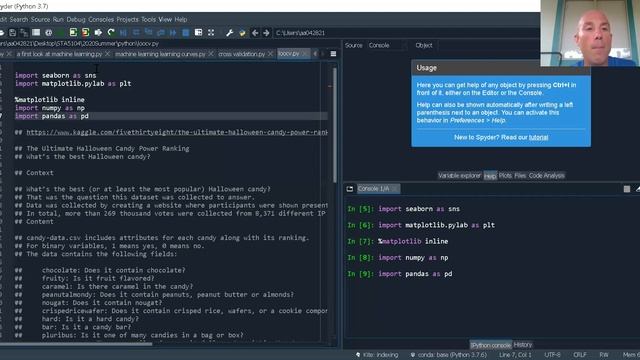Image resolution: width=640 pixels, height=360 pixels.
Task: Click the Stop debugging square icon
Action: 186,33
